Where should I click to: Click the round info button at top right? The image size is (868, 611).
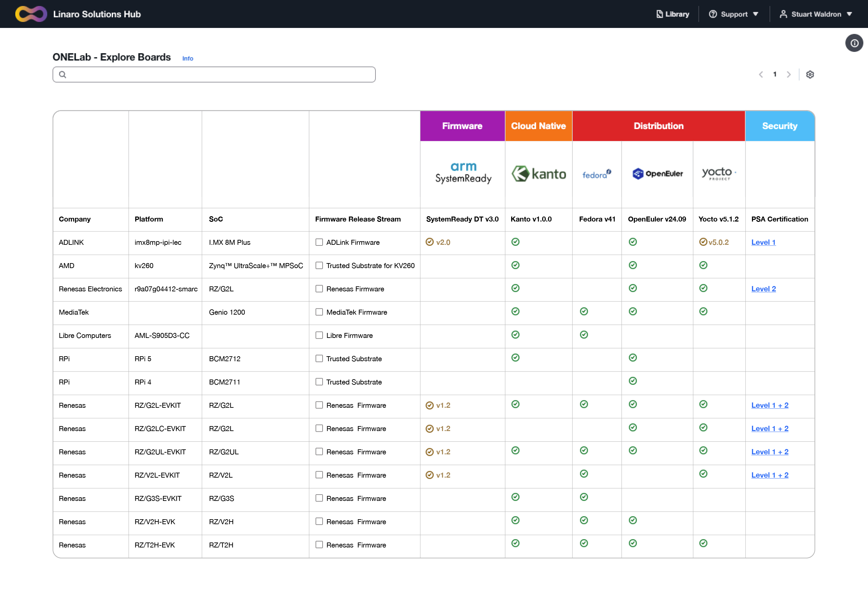[x=854, y=43]
